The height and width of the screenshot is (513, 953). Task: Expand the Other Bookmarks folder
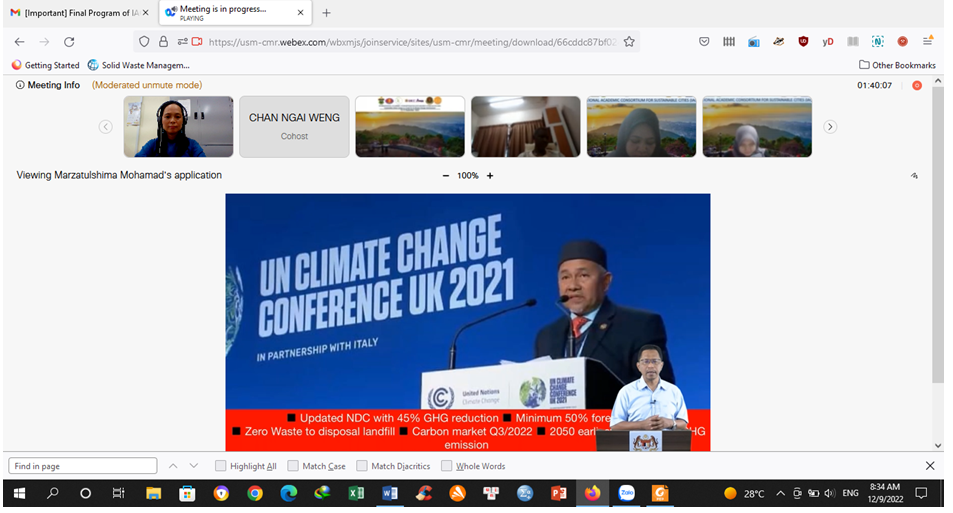point(897,65)
